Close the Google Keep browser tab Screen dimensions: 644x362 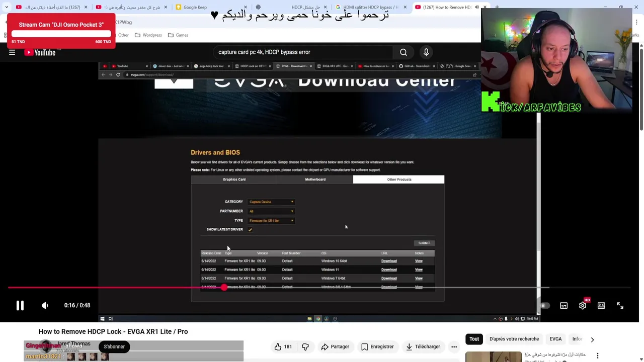pyautogui.click(x=246, y=7)
